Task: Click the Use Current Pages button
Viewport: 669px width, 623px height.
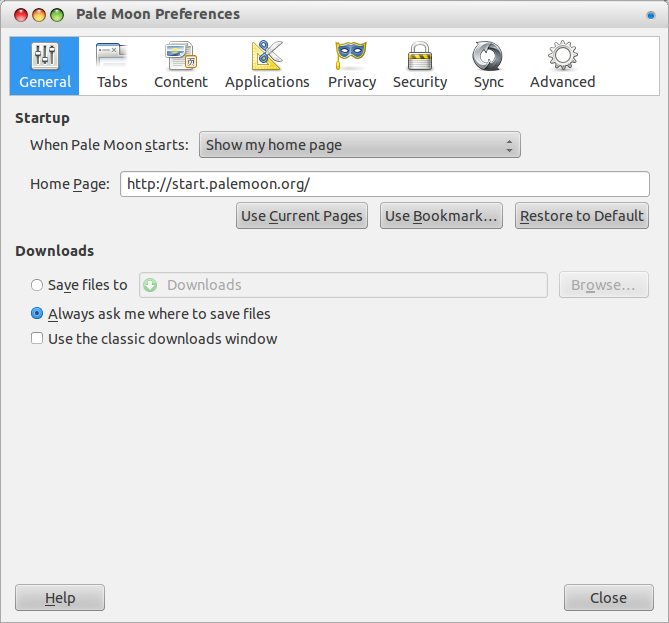Action: pos(302,215)
